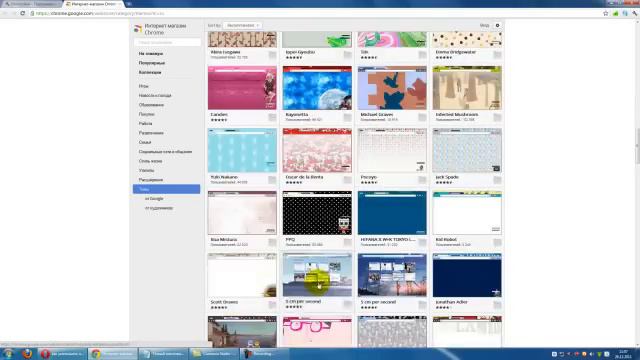Open the Scott Drowns theme thumbnail
The height and width of the screenshot is (360, 640).
[x=242, y=275]
